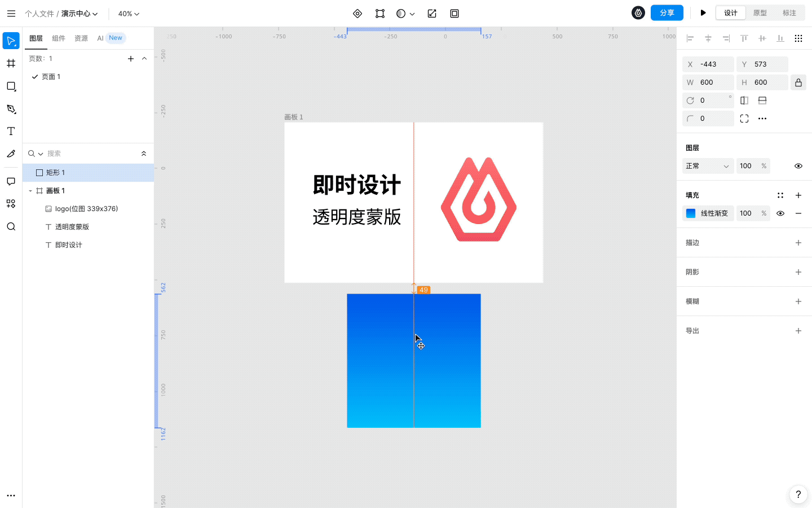Image resolution: width=812 pixels, height=508 pixels.
Task: Select the Pen tool in the toolbar
Action: 11,108
